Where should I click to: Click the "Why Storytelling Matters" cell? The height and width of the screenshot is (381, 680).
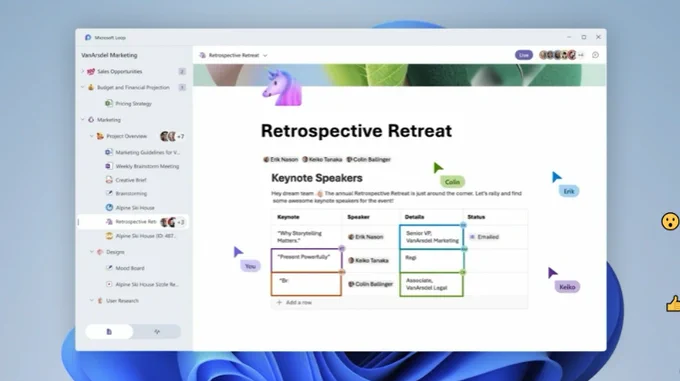(x=307, y=237)
